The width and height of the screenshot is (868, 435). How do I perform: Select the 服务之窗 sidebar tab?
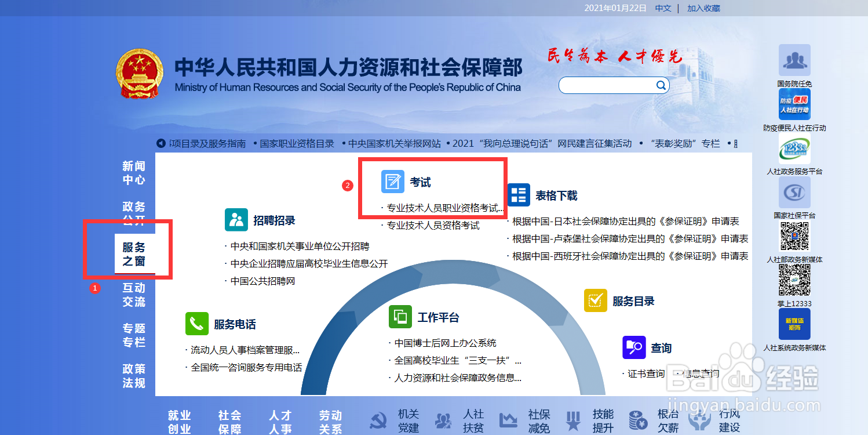(134, 254)
